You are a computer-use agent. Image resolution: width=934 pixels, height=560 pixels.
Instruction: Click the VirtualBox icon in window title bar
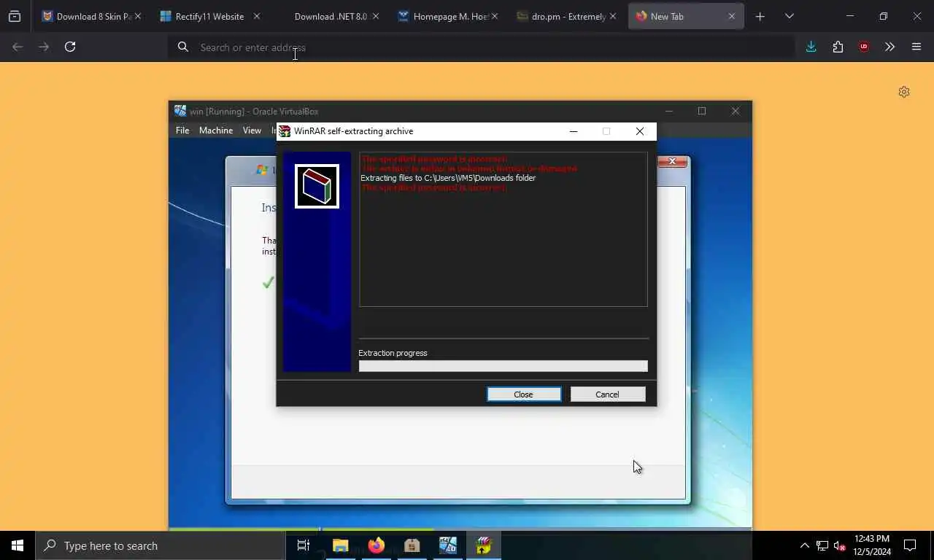(x=180, y=111)
